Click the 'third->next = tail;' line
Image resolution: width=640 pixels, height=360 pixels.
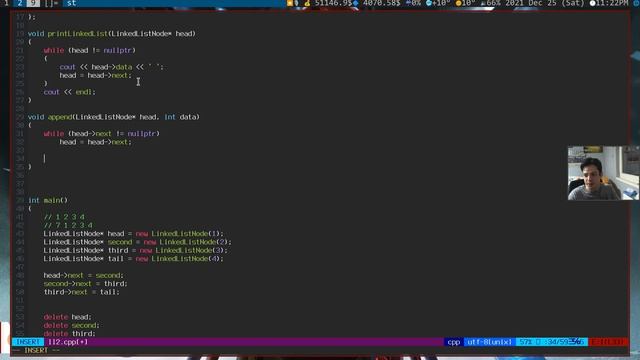[82, 292]
